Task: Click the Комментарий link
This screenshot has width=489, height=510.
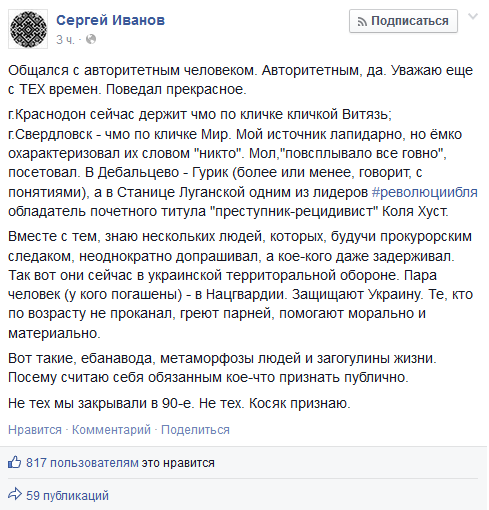Action: point(111,430)
